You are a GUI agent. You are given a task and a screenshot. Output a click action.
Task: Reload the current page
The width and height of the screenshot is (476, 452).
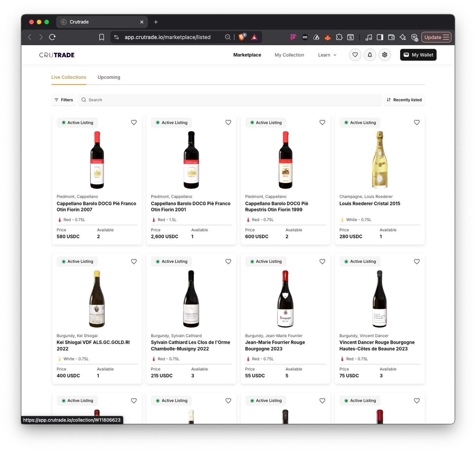click(x=52, y=37)
